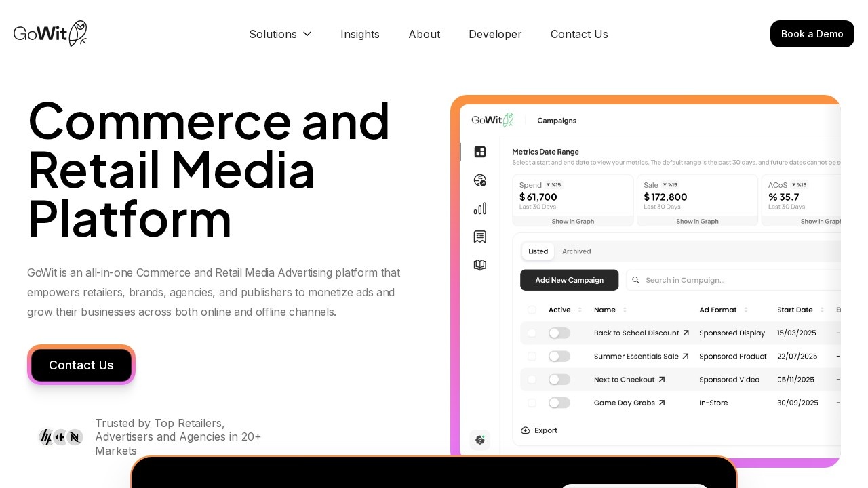Enable the Next to Checkout campaign switch

(x=559, y=380)
